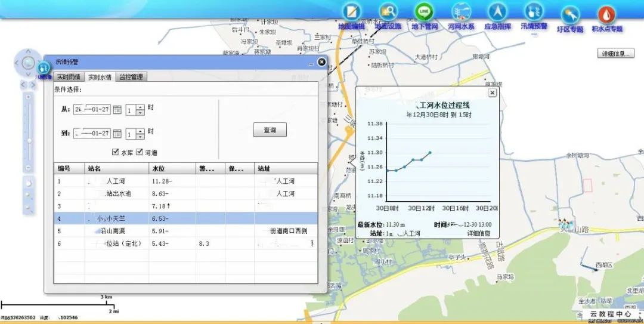
Task: Click the 查询 query button
Action: tap(270, 130)
